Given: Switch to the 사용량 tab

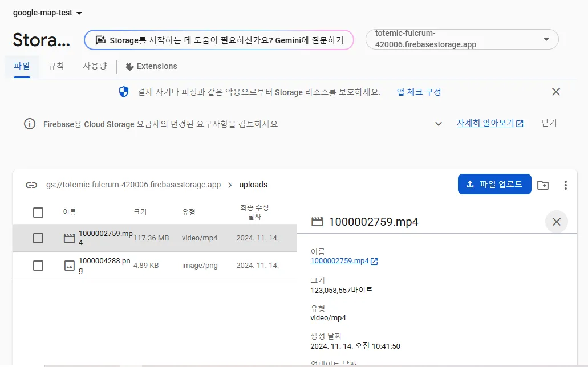Looking at the screenshot, I should (95, 66).
